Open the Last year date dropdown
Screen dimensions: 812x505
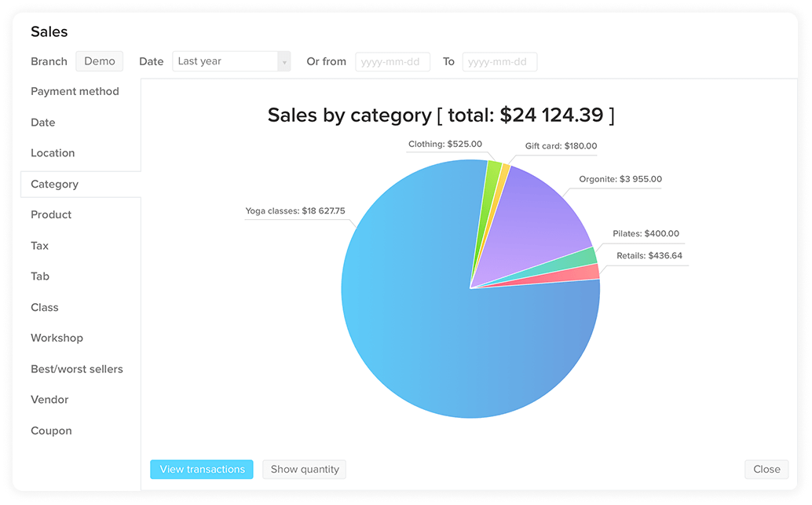point(225,61)
